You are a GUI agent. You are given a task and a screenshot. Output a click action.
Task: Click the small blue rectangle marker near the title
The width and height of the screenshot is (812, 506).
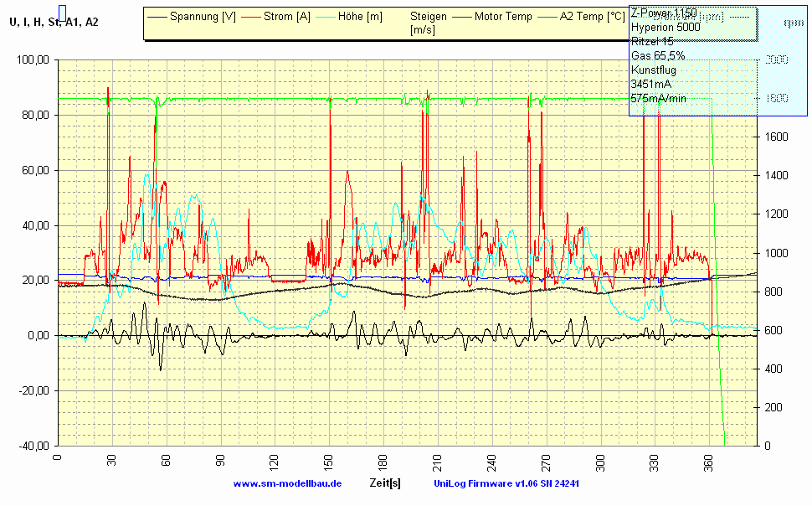click(x=62, y=13)
